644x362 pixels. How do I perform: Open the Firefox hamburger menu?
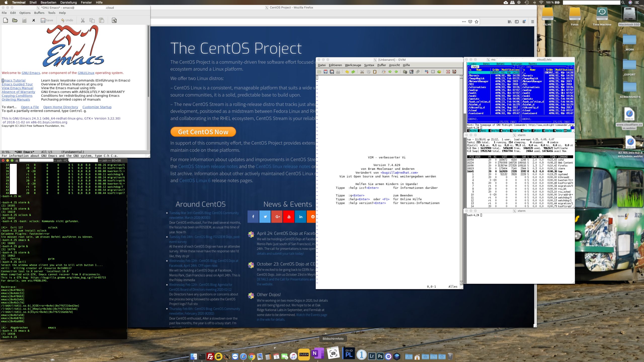coord(533,22)
